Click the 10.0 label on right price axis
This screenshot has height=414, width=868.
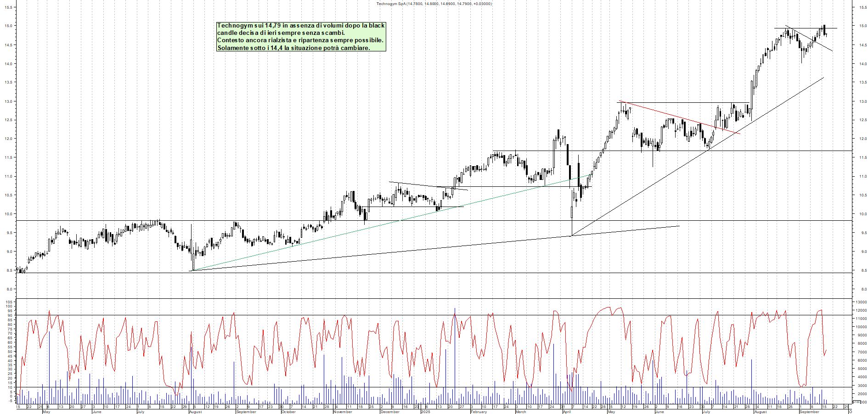[863, 214]
